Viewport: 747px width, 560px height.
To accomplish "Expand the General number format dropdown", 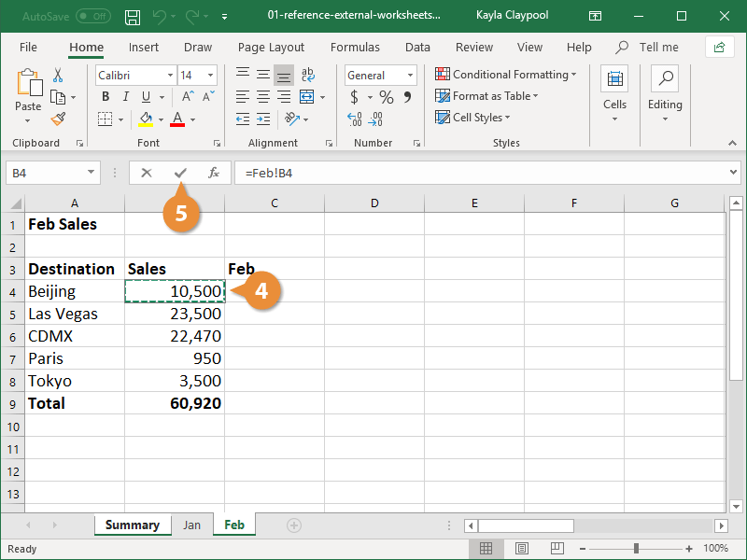I will (410, 76).
